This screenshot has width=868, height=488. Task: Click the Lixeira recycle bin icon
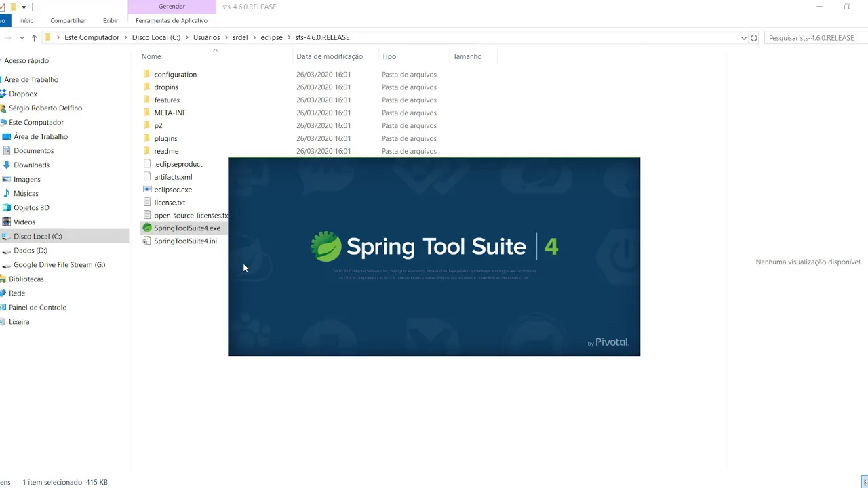click(3, 321)
